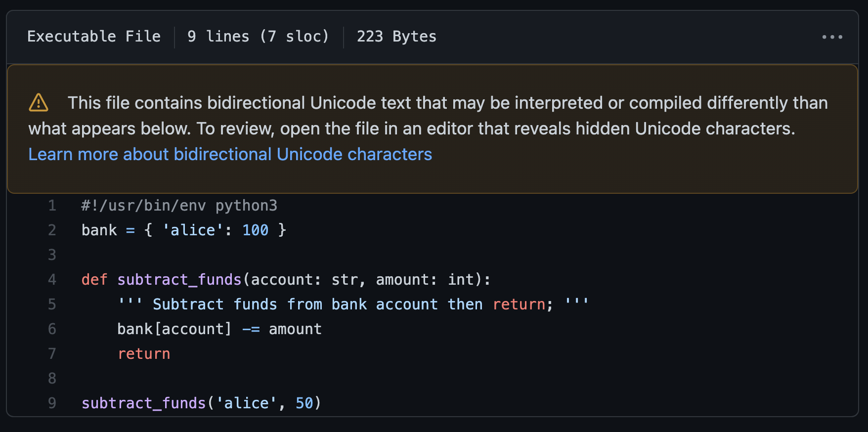Viewport: 868px width, 432px height.
Task: Click the bank dictionary declaration line
Action: click(x=183, y=230)
